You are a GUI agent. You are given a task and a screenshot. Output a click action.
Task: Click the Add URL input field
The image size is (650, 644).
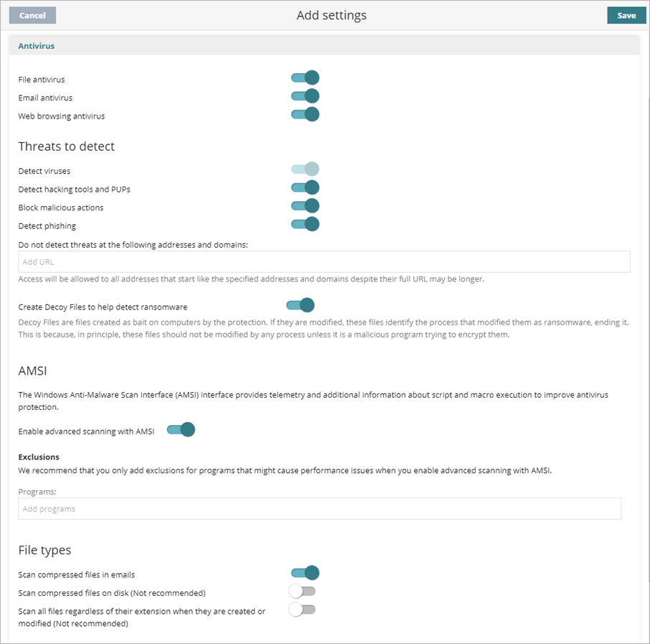click(x=324, y=261)
